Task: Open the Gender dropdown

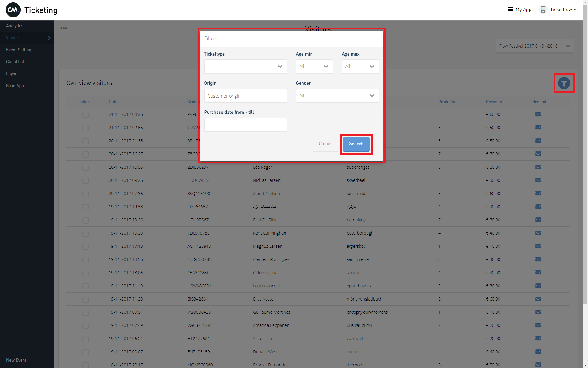Action: click(337, 96)
